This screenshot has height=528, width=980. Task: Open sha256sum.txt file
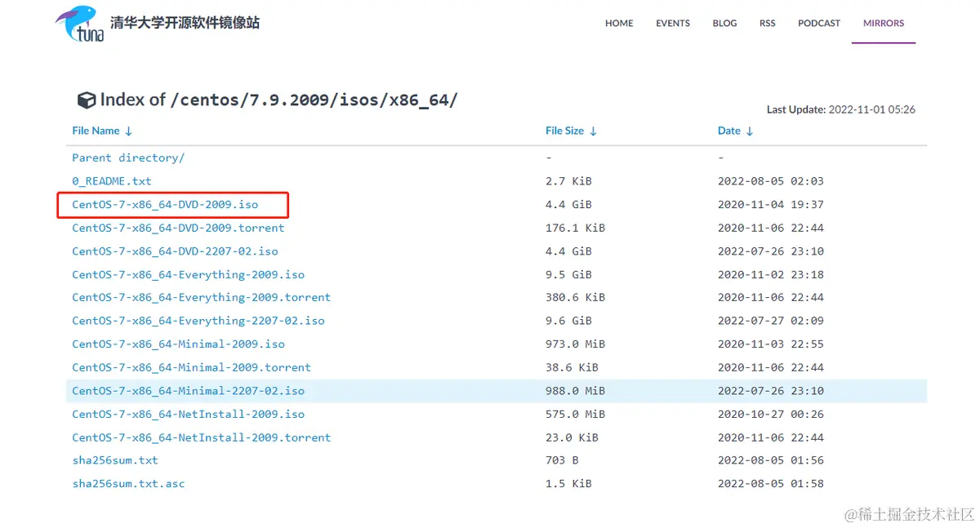(x=115, y=460)
